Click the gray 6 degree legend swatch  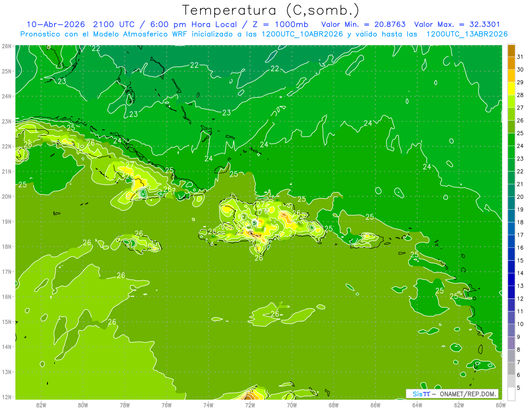pyautogui.click(x=511, y=368)
